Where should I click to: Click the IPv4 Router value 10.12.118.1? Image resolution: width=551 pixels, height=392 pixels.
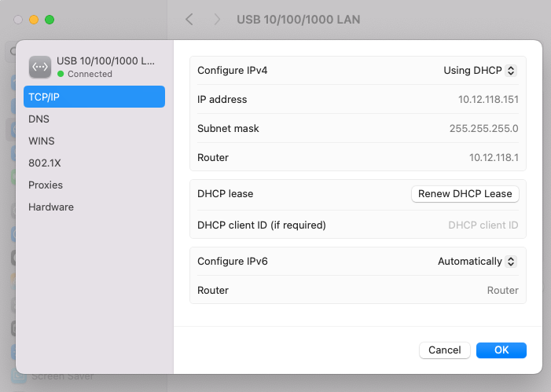(x=494, y=157)
